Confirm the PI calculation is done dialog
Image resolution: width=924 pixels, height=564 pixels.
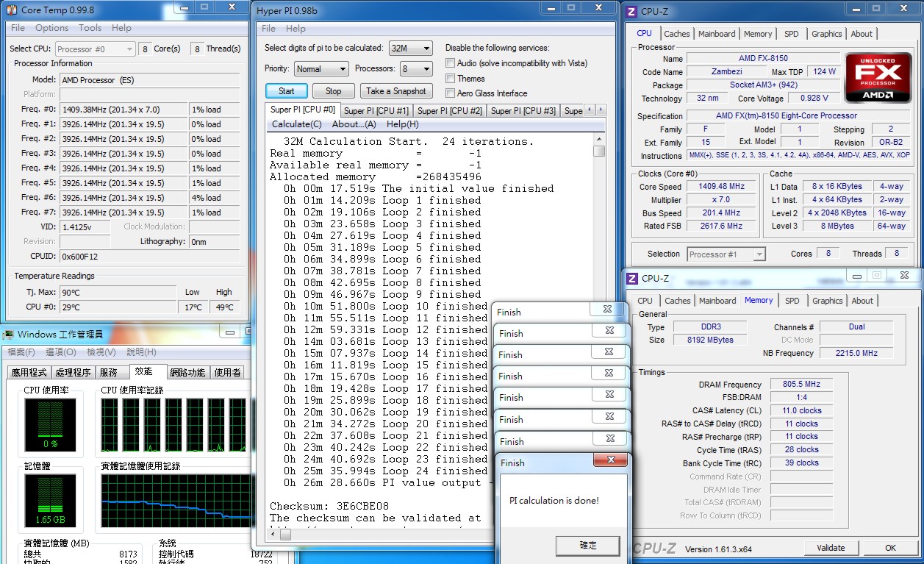(x=588, y=545)
